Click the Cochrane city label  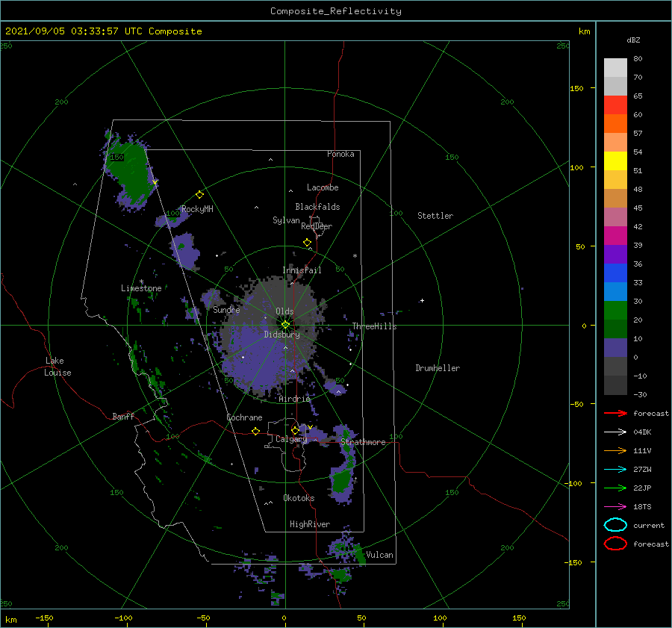[x=244, y=417]
